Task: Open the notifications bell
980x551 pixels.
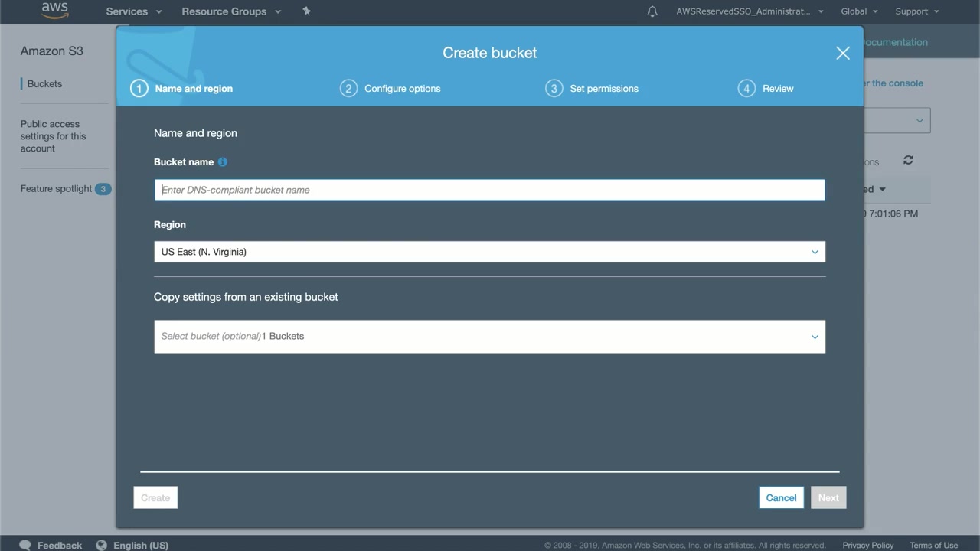Action: 652,11
